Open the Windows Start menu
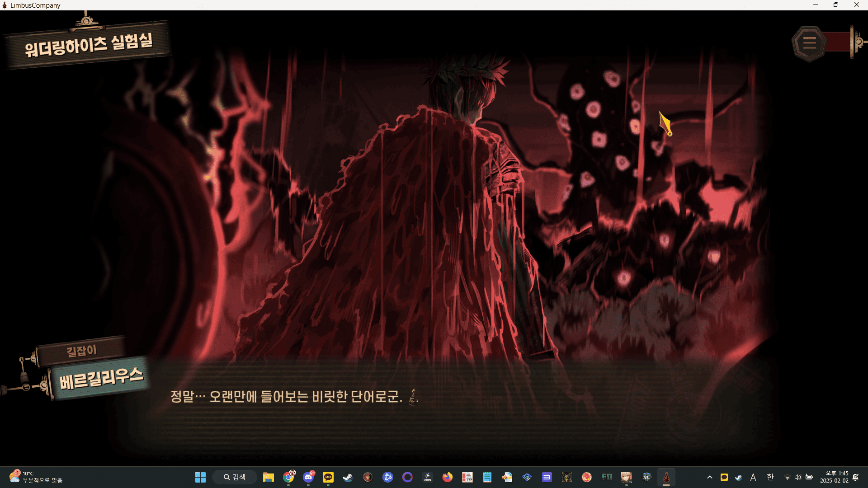The image size is (868, 488). [x=200, y=477]
